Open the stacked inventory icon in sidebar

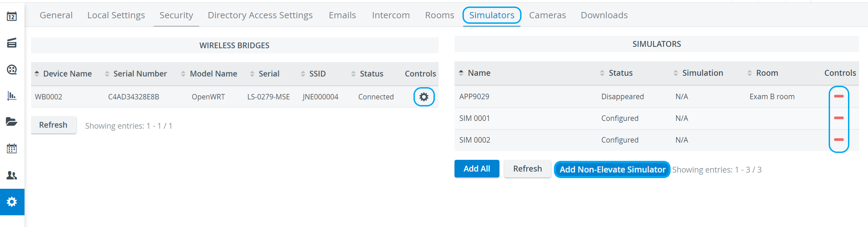[x=12, y=43]
